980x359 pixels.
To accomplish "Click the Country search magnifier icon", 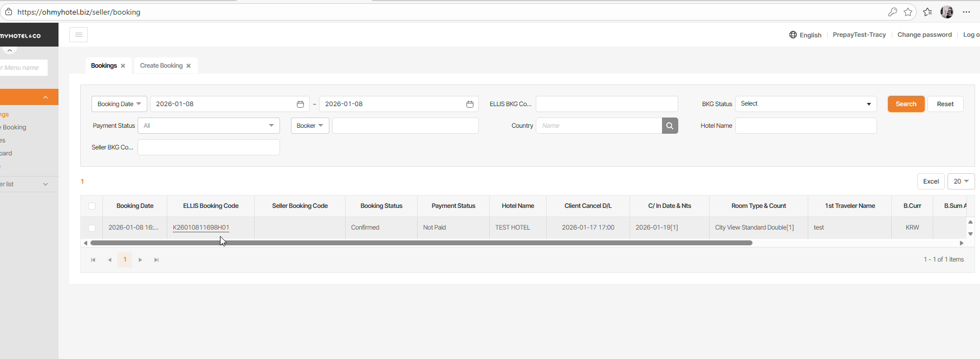I will (x=670, y=126).
